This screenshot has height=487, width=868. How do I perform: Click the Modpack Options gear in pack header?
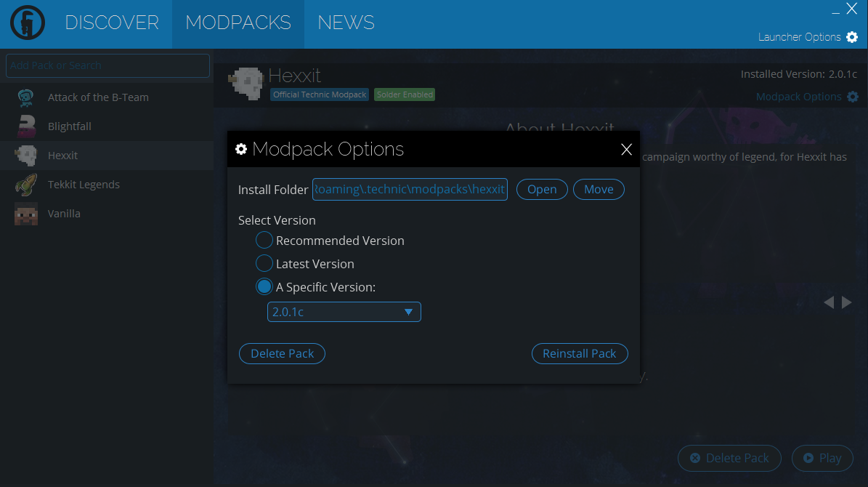tap(853, 97)
